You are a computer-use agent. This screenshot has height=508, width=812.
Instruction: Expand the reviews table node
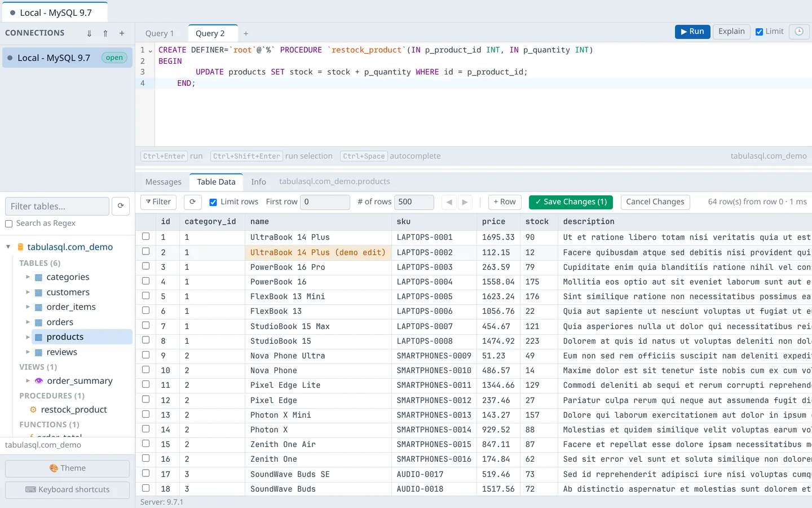tap(28, 352)
